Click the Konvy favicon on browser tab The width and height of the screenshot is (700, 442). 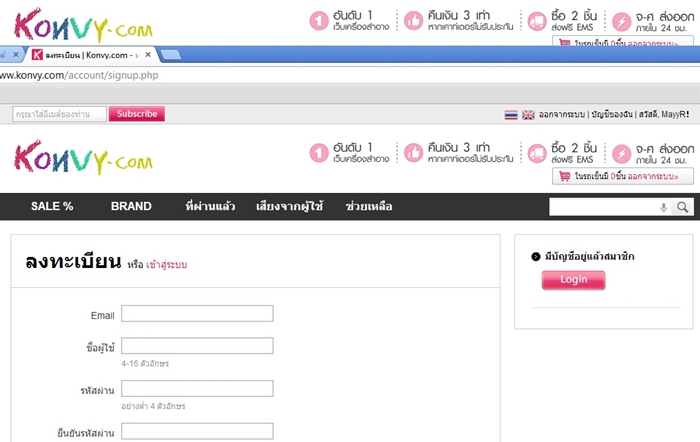pos(37,55)
